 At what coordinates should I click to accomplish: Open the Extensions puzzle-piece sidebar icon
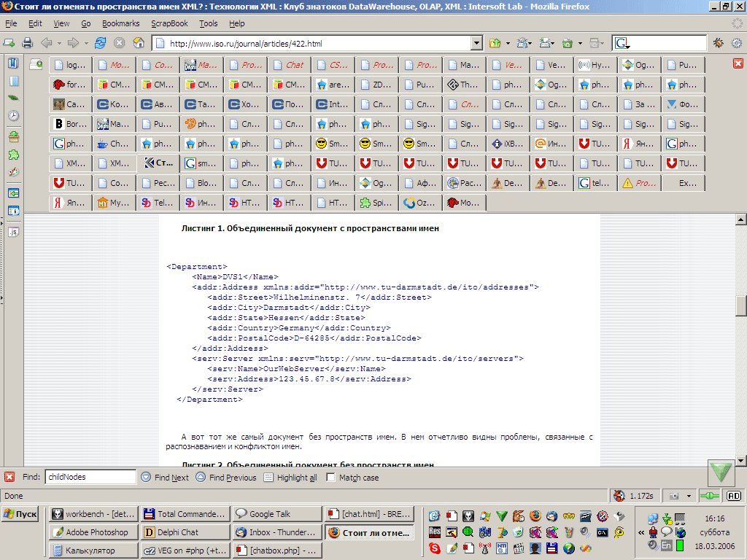(x=13, y=155)
